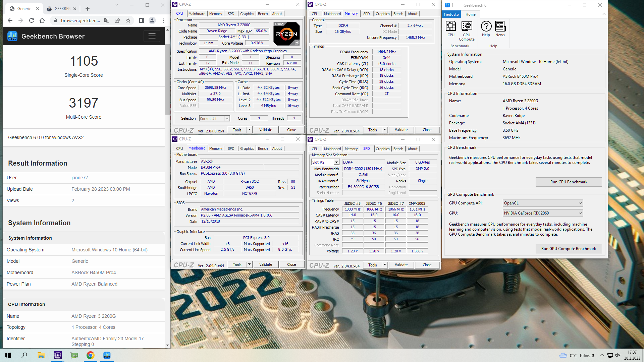Click the muted volume tray icon
644x362 pixels.
(618, 355)
